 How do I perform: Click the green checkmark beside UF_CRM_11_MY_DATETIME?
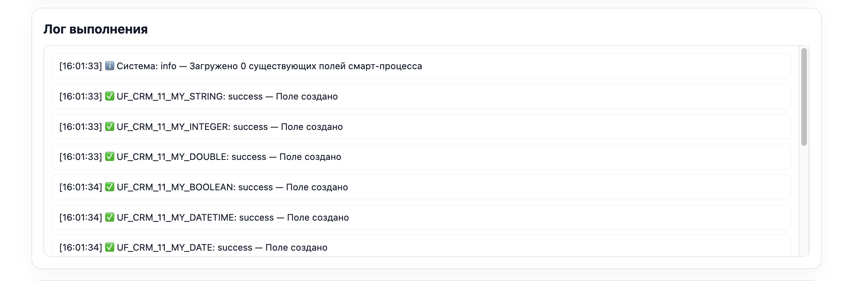click(x=110, y=217)
